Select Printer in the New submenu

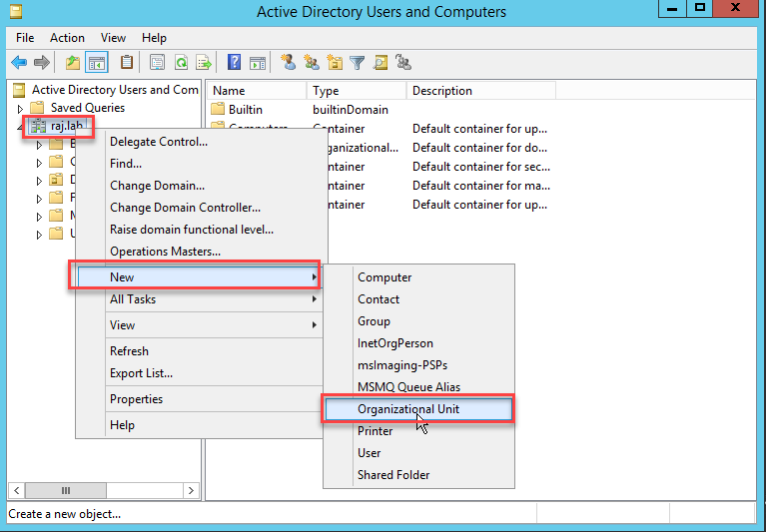(418, 431)
